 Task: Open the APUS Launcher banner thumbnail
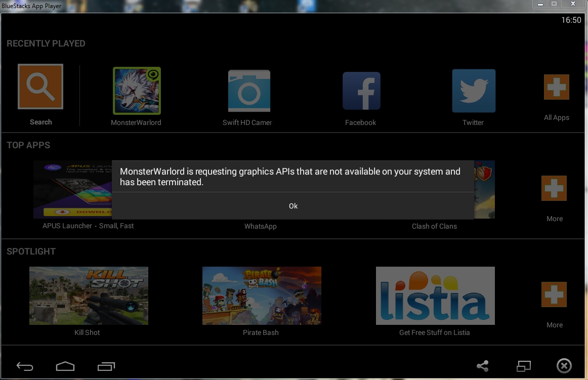point(73,189)
